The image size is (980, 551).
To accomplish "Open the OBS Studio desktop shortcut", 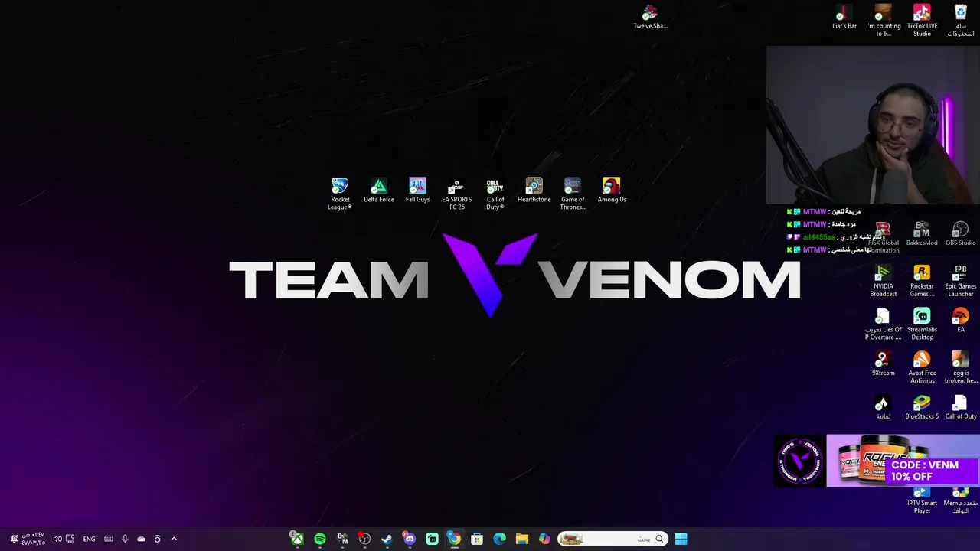I will (960, 234).
